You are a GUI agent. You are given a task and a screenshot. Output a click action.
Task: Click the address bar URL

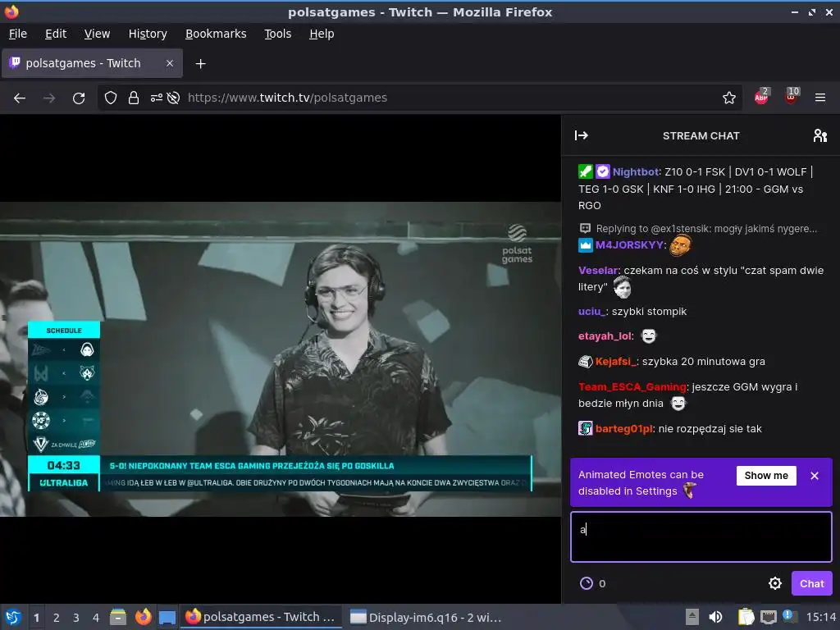[287, 98]
